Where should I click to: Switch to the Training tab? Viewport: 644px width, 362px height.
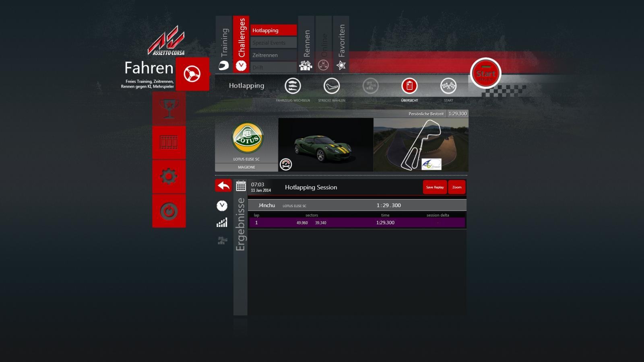[224, 44]
